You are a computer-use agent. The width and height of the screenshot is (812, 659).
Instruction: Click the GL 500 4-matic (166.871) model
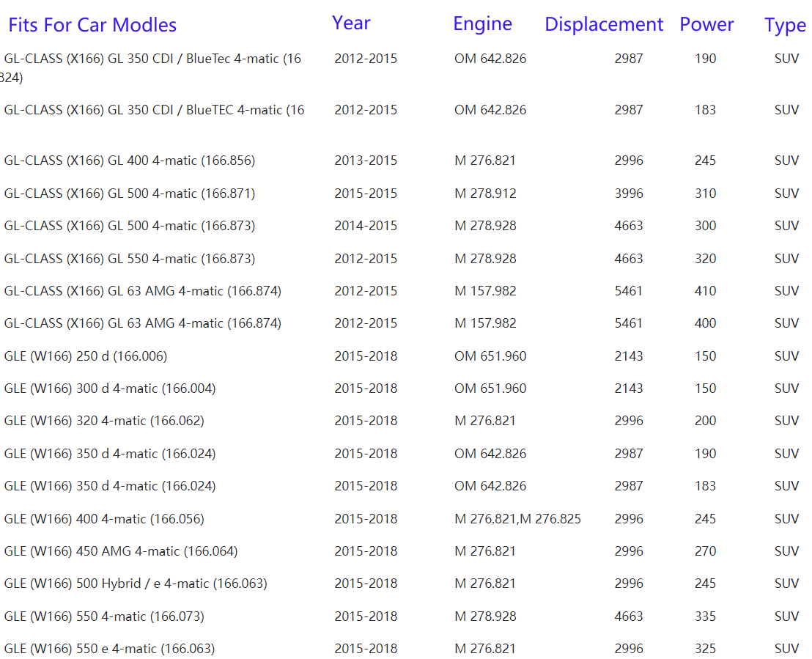tap(130, 194)
